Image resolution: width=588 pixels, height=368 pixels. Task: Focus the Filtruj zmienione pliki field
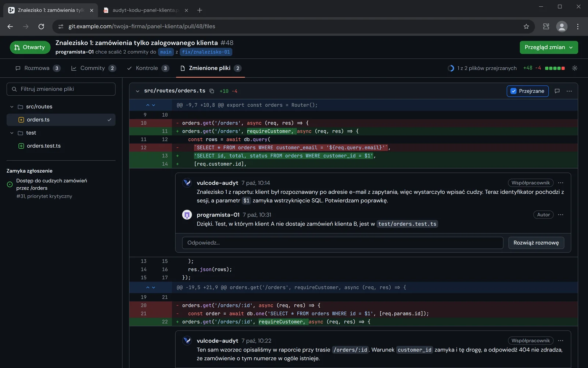click(61, 89)
